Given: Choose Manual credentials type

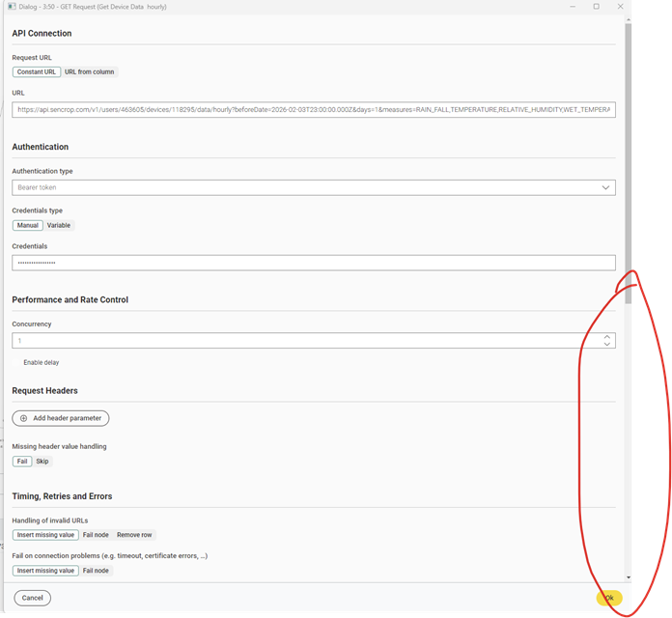Looking at the screenshot, I should [28, 225].
